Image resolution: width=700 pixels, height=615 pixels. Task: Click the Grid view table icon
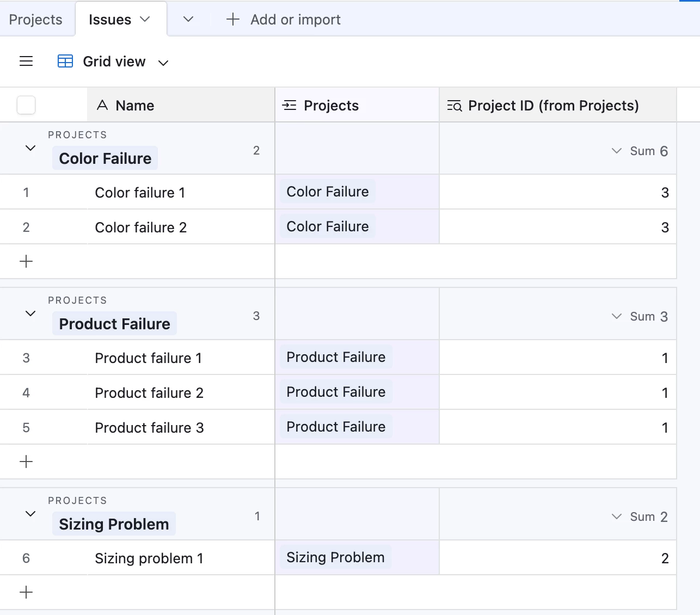(x=65, y=61)
